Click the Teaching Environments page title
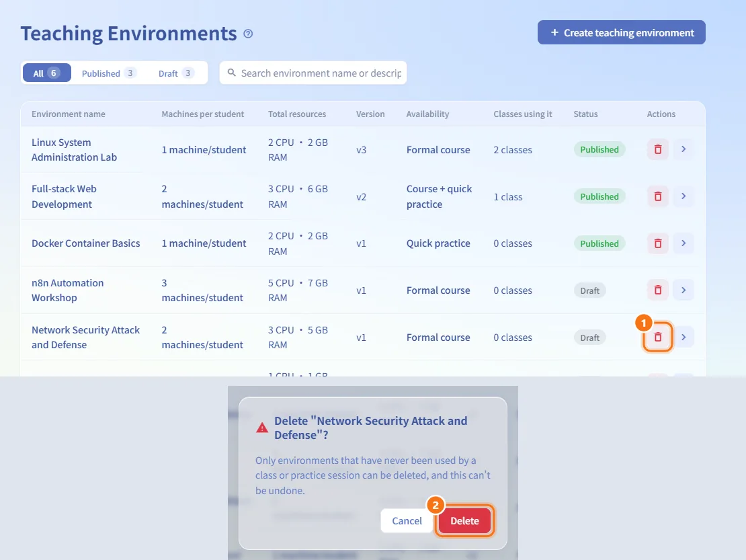The height and width of the screenshot is (560, 746). pos(128,34)
